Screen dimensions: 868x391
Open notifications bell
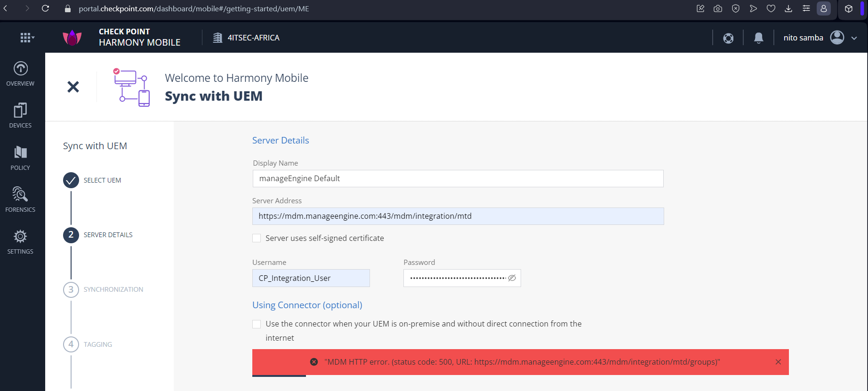click(x=759, y=38)
